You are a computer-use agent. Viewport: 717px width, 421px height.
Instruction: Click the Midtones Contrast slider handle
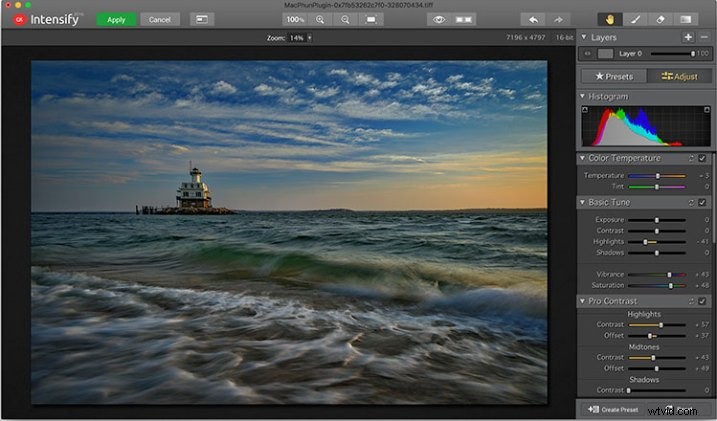coord(653,358)
